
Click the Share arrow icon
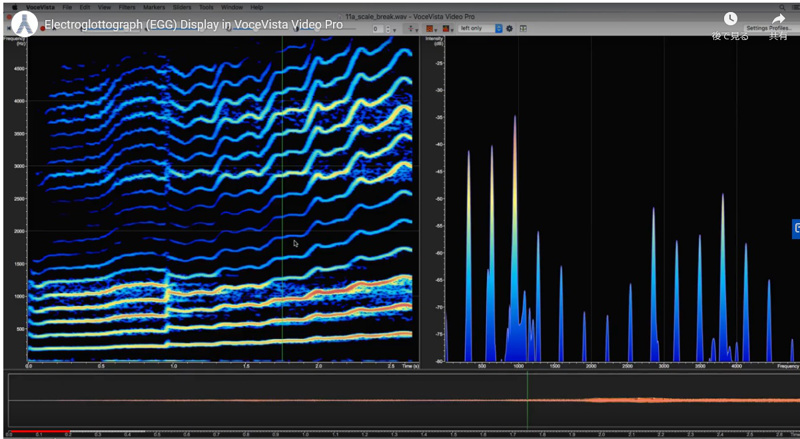777,19
